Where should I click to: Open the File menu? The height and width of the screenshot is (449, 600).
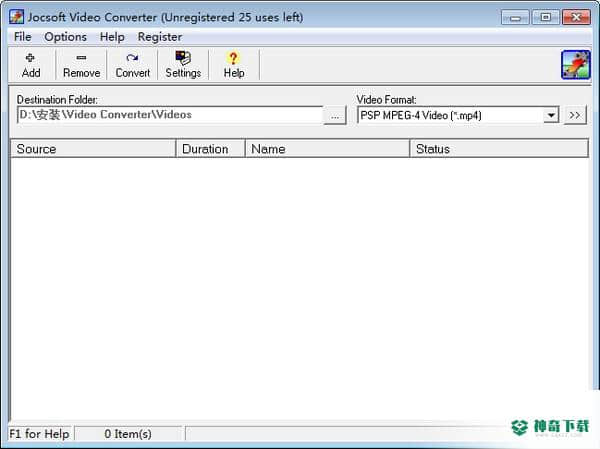pos(23,37)
